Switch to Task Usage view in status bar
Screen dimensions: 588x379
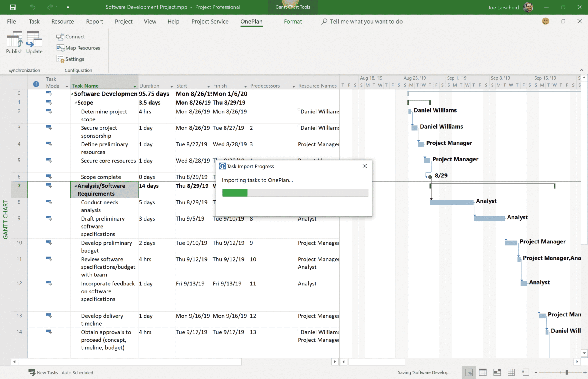coord(483,372)
